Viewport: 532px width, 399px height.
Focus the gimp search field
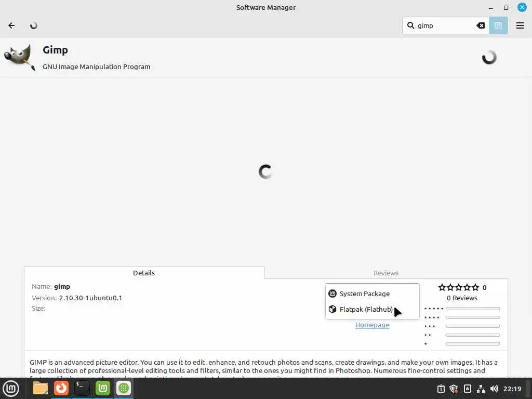pyautogui.click(x=445, y=25)
